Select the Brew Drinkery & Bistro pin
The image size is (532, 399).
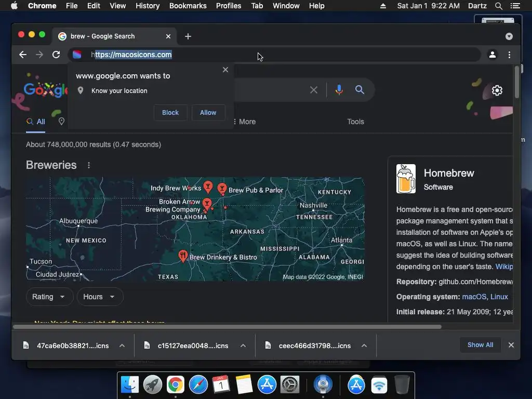(183, 256)
